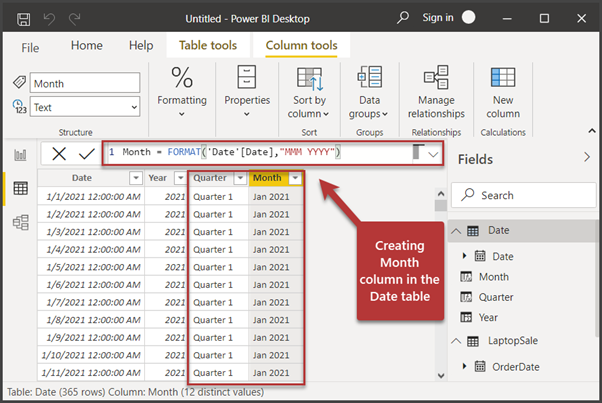Click the Date column header

(x=82, y=178)
